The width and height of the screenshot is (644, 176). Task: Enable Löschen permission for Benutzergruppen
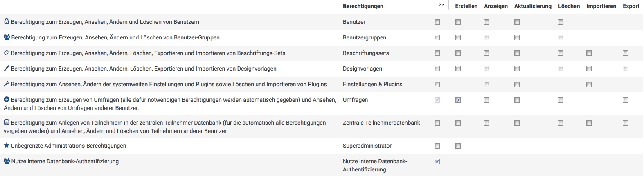point(561,38)
